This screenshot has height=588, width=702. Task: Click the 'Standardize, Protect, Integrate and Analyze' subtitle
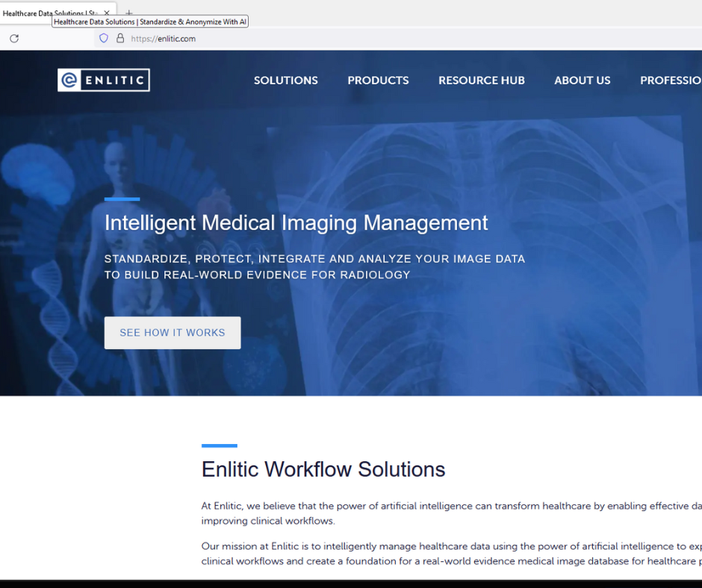[314, 266]
